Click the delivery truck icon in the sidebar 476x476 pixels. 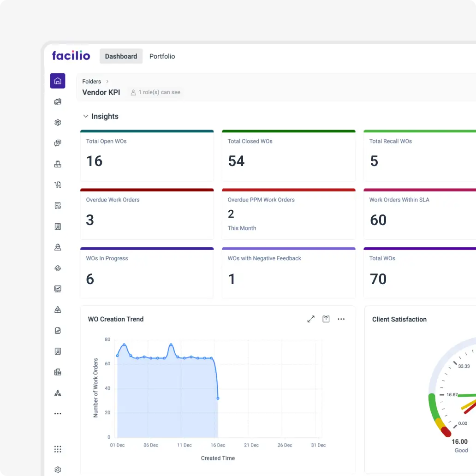[58, 101]
